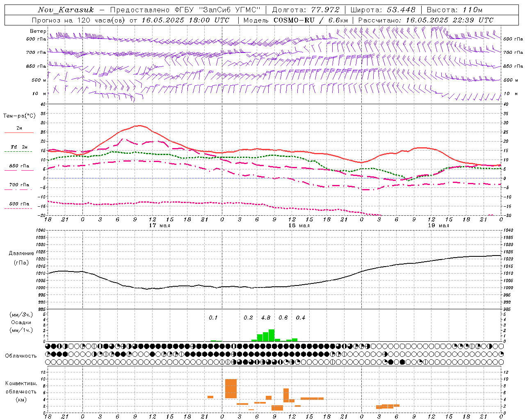Click the tallest orange convective cloud bar
This screenshot has height=420, width=525.
click(x=231, y=389)
